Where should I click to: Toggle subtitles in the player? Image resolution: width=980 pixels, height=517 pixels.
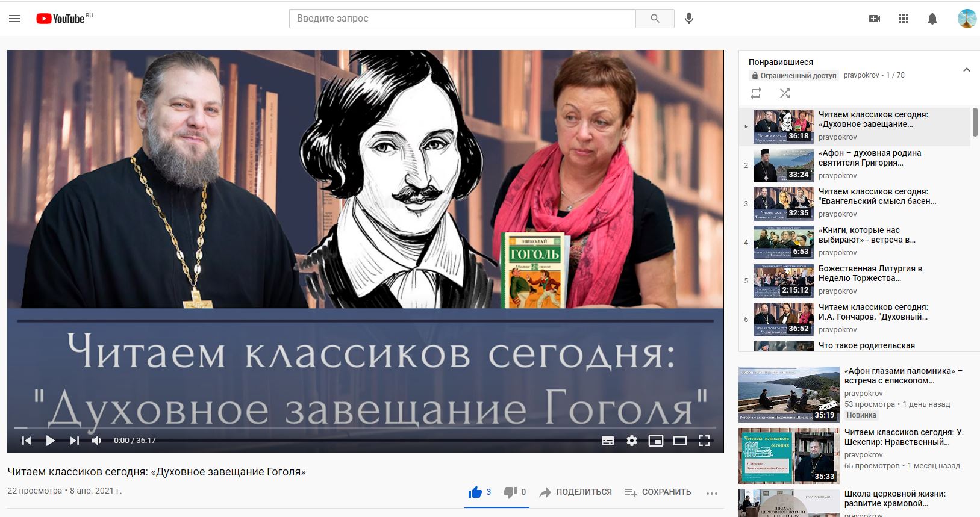click(x=608, y=441)
